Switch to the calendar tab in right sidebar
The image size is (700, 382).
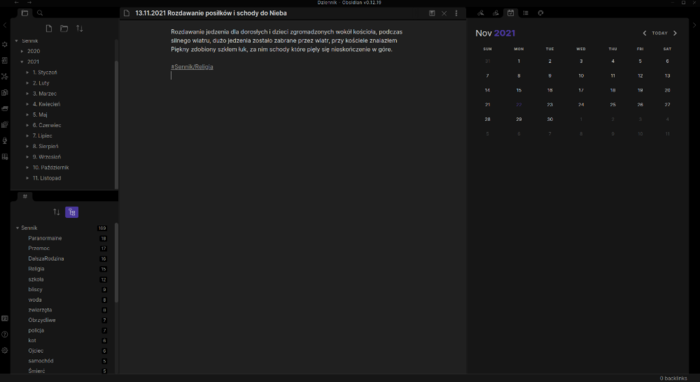coord(511,13)
